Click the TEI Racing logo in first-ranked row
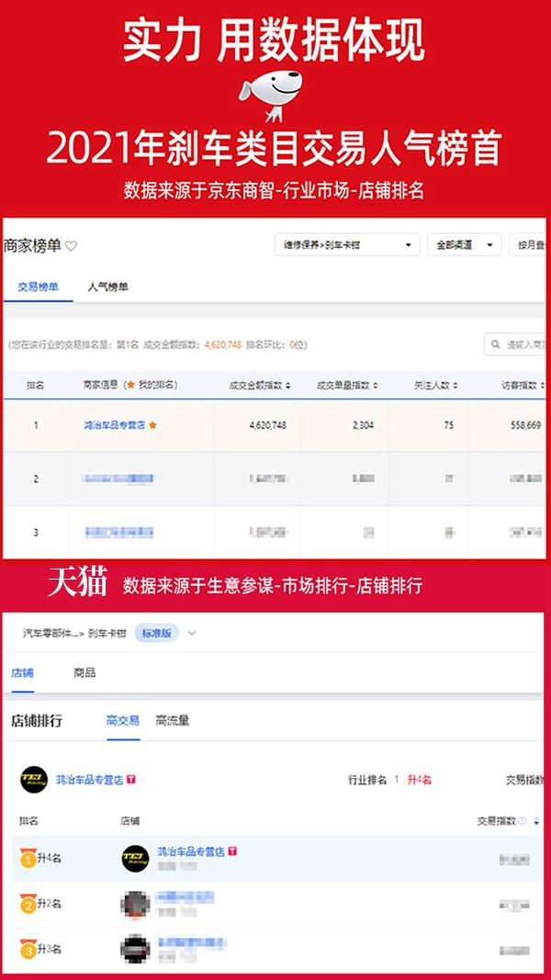Screen dimensions: 551x980 pyautogui.click(x=135, y=859)
